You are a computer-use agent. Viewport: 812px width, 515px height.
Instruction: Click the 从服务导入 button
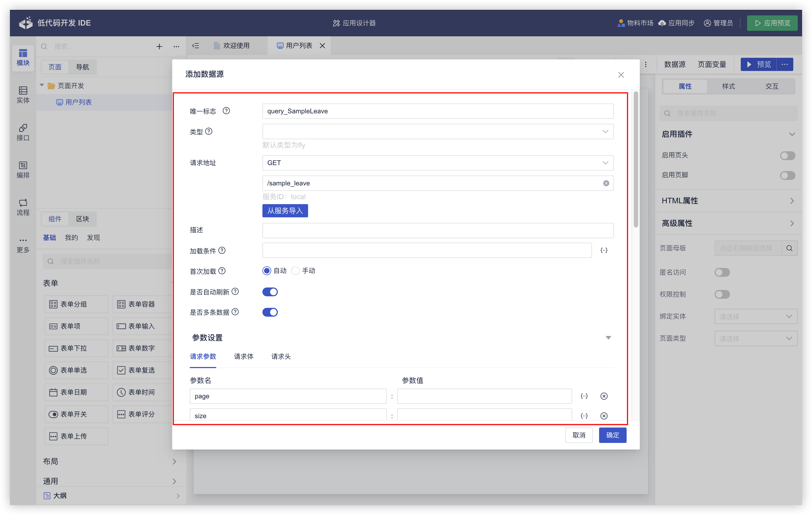tap(285, 211)
